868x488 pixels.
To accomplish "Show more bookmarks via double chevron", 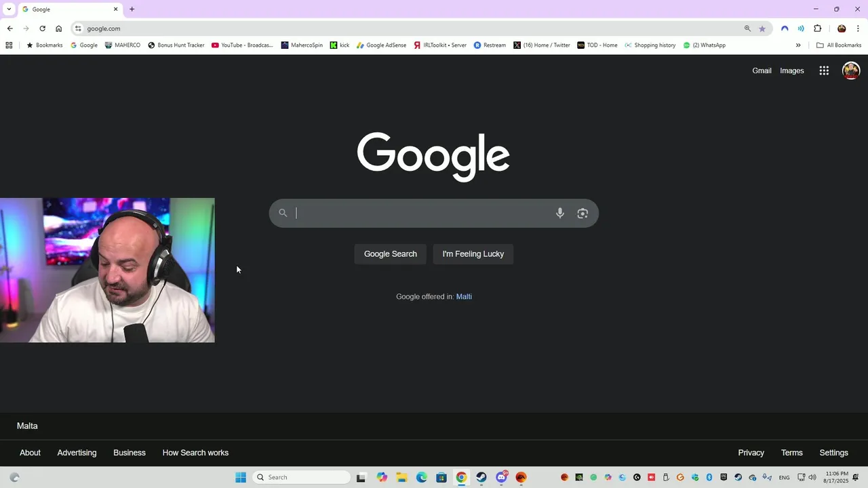I will tap(798, 45).
